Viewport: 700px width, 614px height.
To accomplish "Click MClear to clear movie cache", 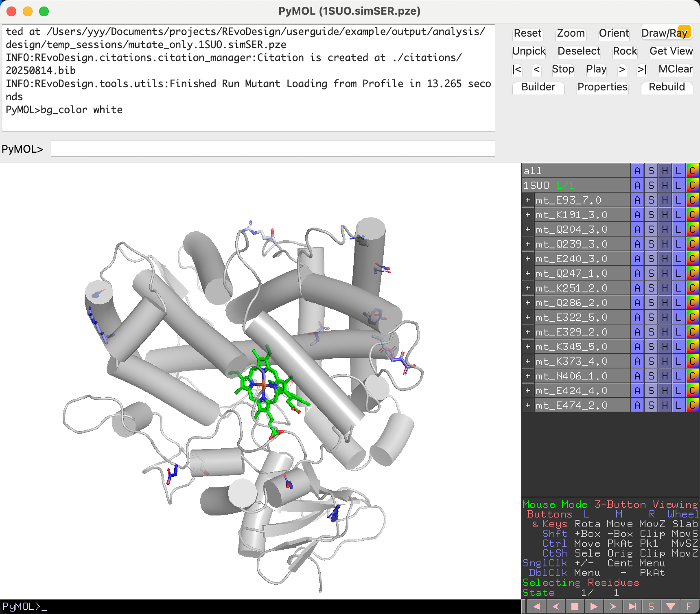I will [676, 69].
